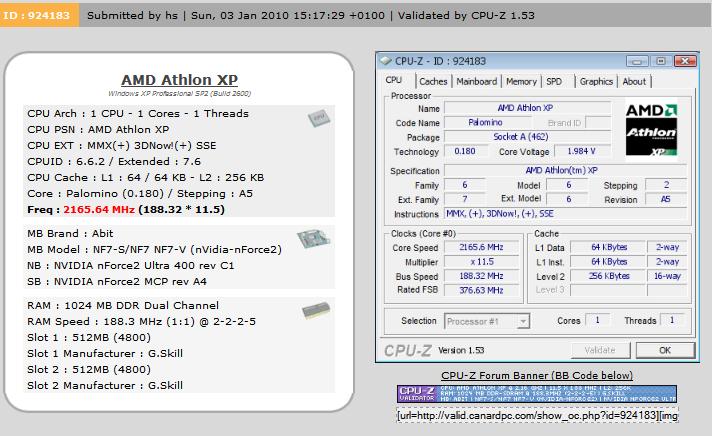This screenshot has width=712, height=436.
Task: Click 'CPUID : 6.6.2 / Extended : 7.6' line
Action: pos(114,161)
